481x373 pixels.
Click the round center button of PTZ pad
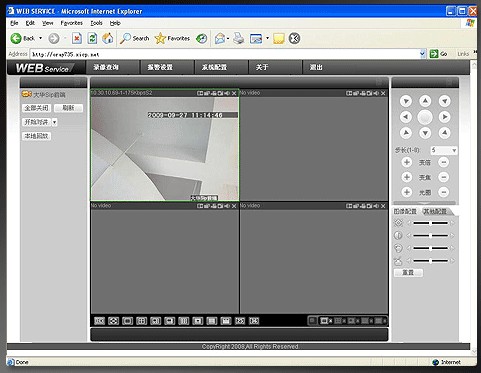(x=425, y=117)
